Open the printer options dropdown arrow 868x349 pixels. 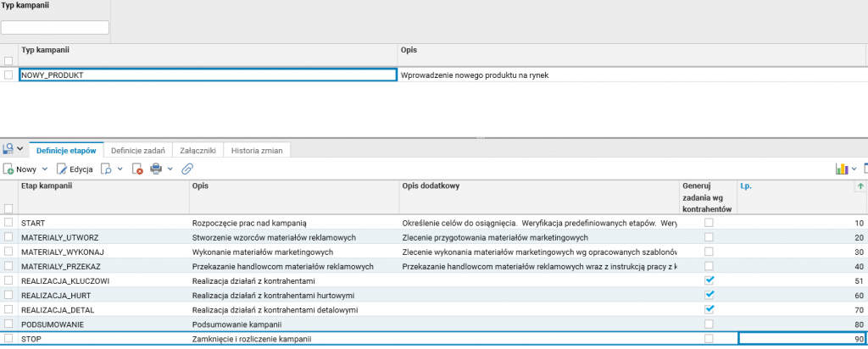(x=170, y=169)
